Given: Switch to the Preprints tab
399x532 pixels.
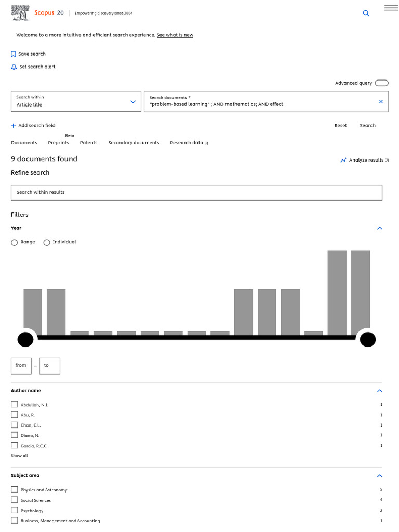Looking at the screenshot, I should [58, 143].
